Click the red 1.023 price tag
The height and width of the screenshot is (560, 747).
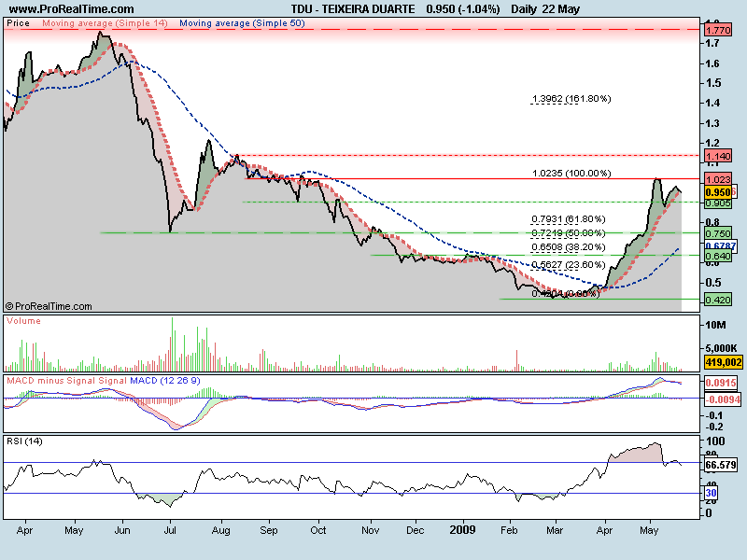[718, 179]
